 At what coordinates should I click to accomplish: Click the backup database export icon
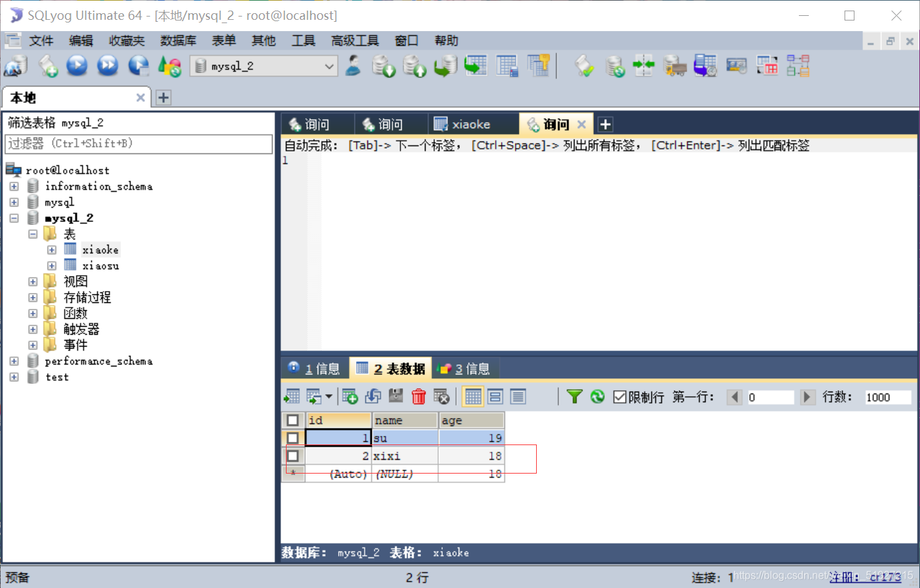pyautogui.click(x=415, y=65)
